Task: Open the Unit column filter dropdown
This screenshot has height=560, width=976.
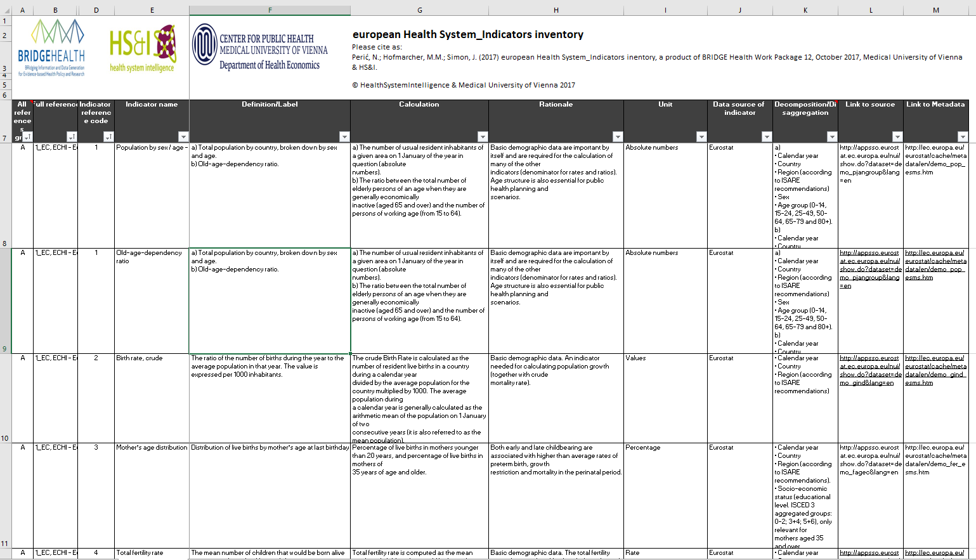Action: (x=701, y=137)
